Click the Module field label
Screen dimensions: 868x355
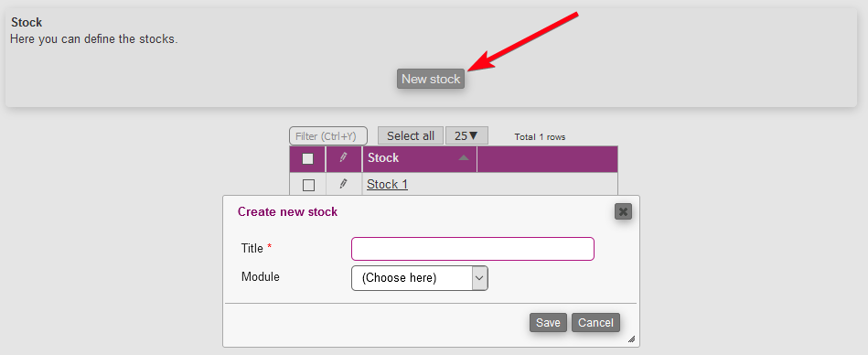pyautogui.click(x=260, y=277)
